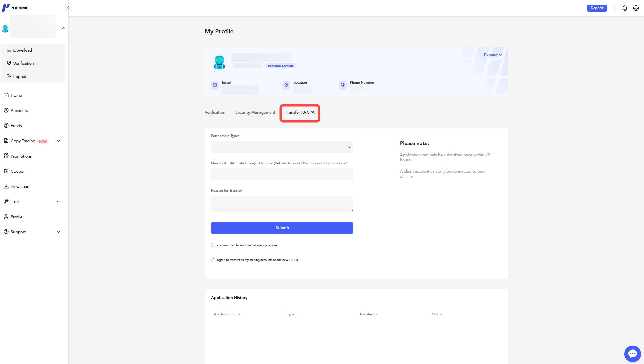Confirm all open positions are closed

(x=213, y=245)
